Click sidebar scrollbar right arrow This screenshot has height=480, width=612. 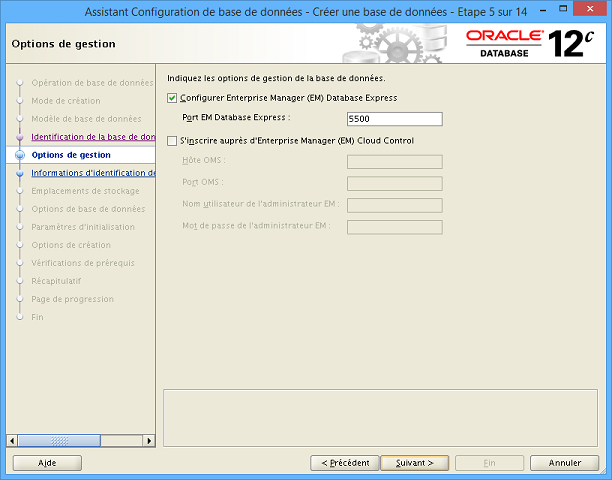(x=149, y=441)
